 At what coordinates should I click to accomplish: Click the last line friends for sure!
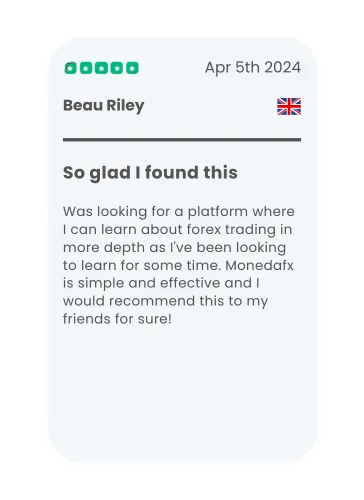(117, 319)
